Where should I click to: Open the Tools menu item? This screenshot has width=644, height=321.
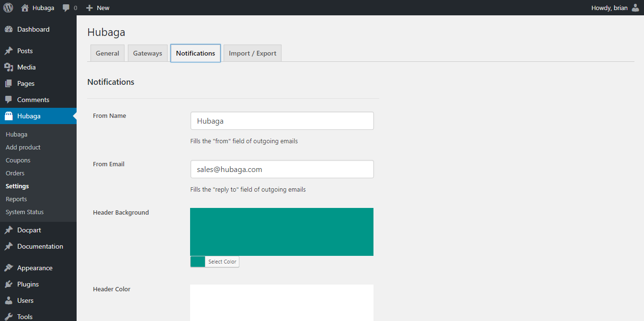coord(38,315)
